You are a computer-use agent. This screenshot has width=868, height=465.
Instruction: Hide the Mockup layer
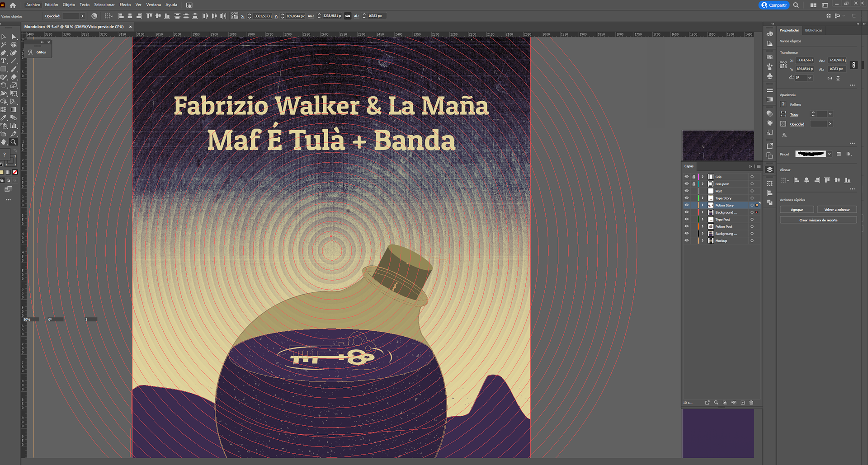tap(686, 240)
